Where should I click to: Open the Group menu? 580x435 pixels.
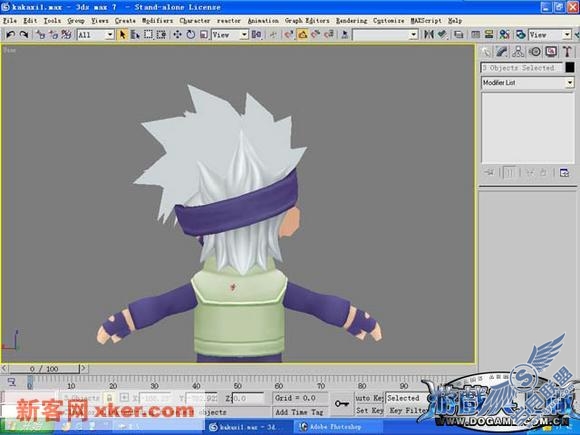[x=76, y=21]
